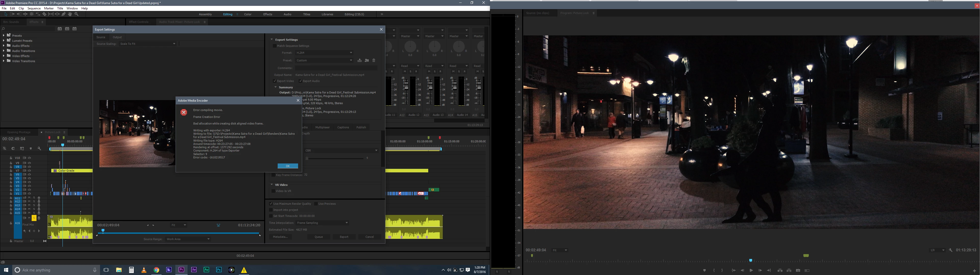Click OK in Adobe Media Encoder error
Image resolution: width=980 pixels, height=275 pixels.
coord(288,166)
